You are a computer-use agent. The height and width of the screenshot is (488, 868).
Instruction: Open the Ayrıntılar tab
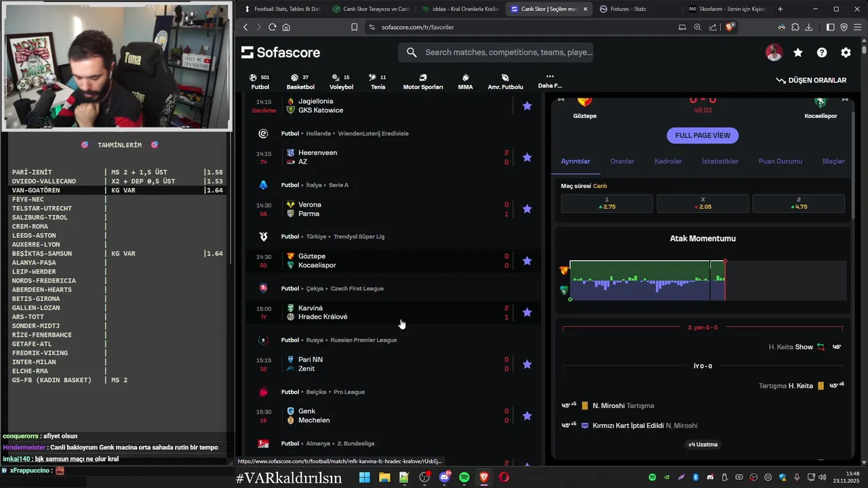(x=575, y=161)
